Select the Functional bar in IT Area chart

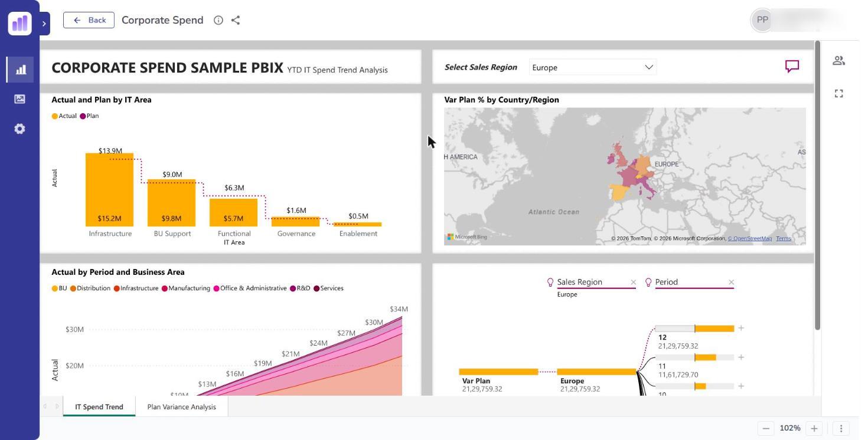pyautogui.click(x=234, y=212)
